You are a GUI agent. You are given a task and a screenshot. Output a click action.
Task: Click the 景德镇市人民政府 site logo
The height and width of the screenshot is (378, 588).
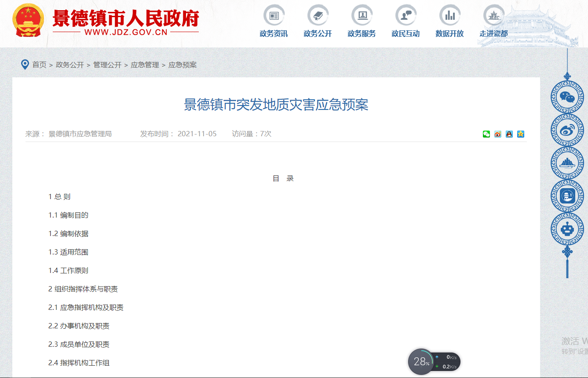point(106,21)
